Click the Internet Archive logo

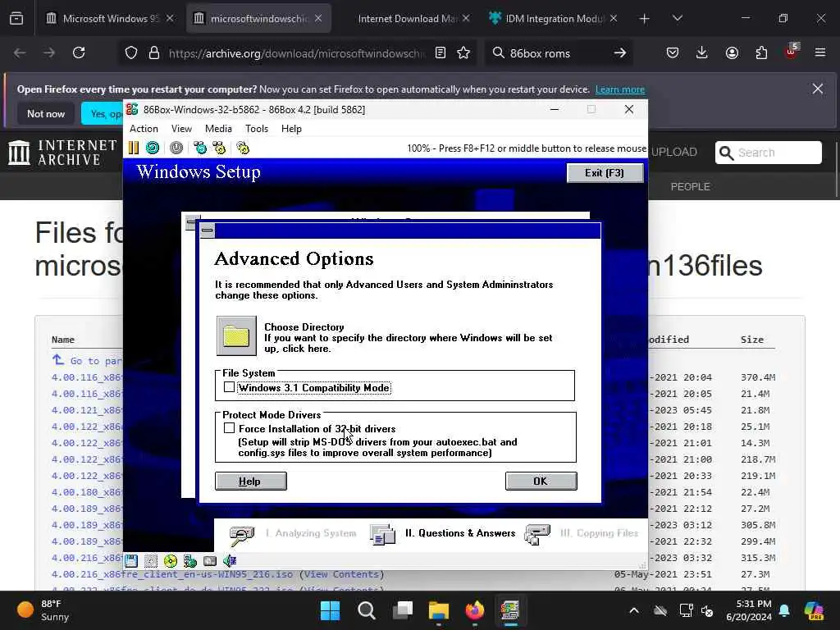pos(62,153)
